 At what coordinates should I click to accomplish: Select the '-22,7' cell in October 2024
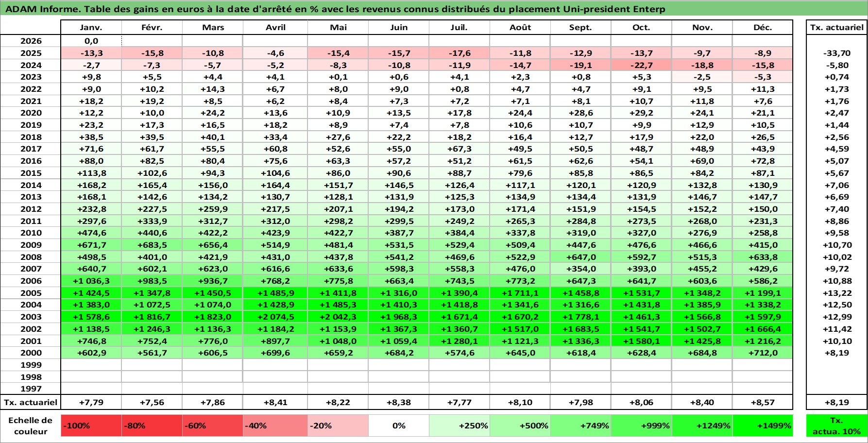641,65
